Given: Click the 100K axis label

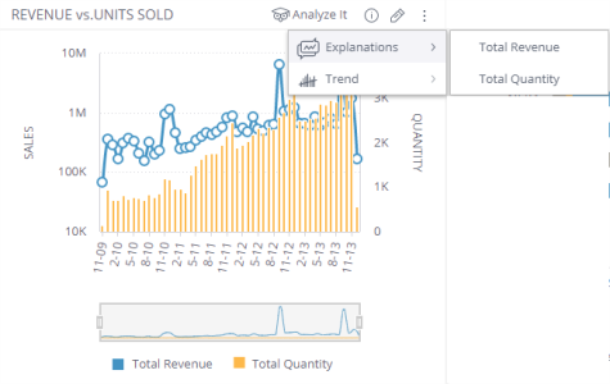Looking at the screenshot, I should pyautogui.click(x=72, y=172).
